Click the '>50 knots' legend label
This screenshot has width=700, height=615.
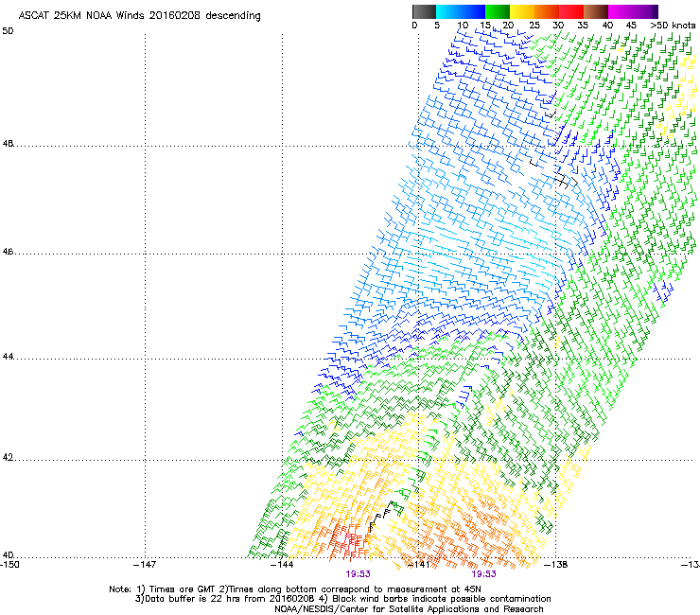(673, 26)
